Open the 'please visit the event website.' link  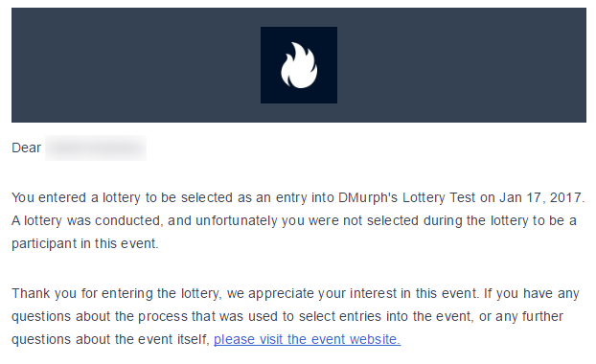(308, 339)
